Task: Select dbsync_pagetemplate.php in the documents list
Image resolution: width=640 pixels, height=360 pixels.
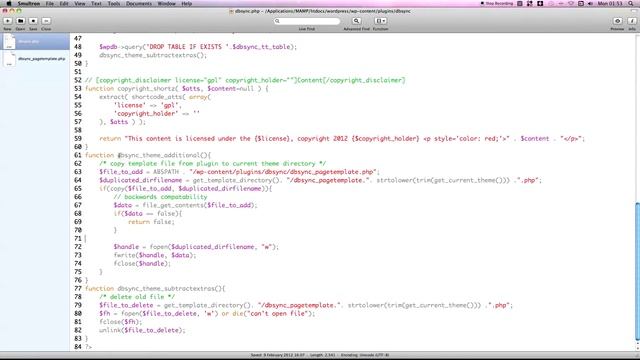Action: coord(35,59)
